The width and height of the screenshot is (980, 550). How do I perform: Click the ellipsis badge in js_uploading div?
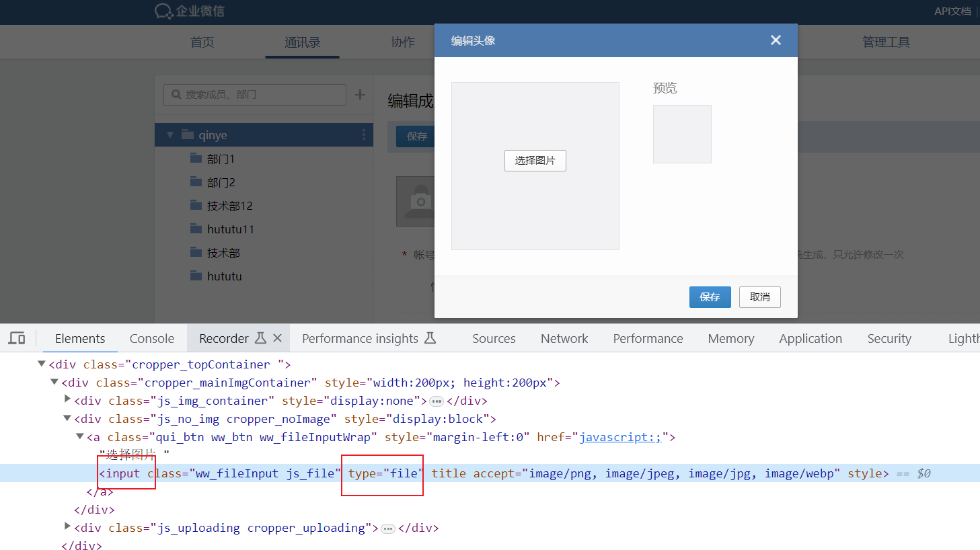click(388, 528)
